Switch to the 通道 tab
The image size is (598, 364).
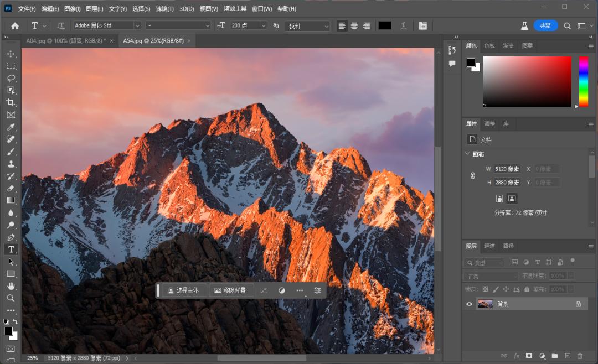click(x=489, y=246)
